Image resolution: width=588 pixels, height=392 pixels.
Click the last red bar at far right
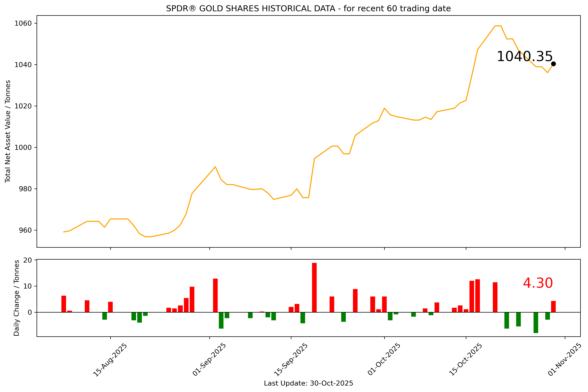pos(553,307)
